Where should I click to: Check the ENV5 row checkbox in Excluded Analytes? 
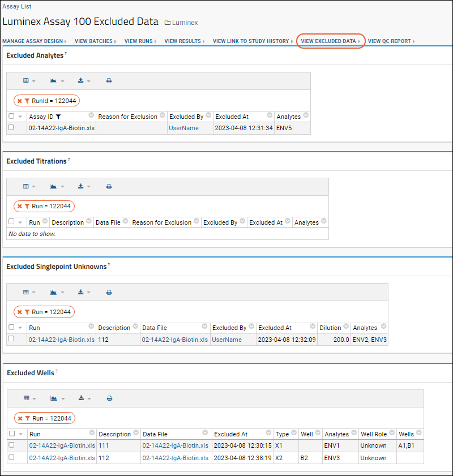pyautogui.click(x=11, y=128)
